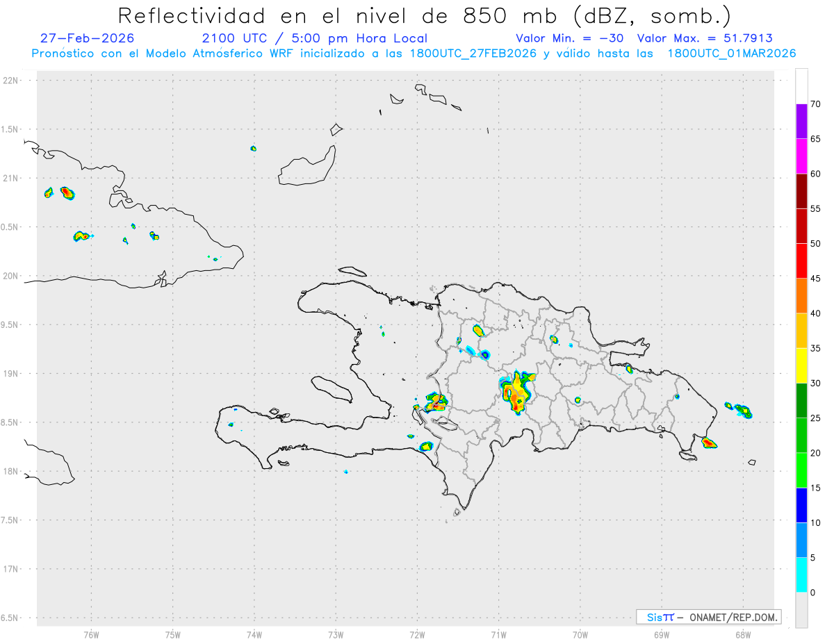The image size is (834, 644).
Task: Click the 'Valor Min. = -30' label
Action: click(x=571, y=38)
